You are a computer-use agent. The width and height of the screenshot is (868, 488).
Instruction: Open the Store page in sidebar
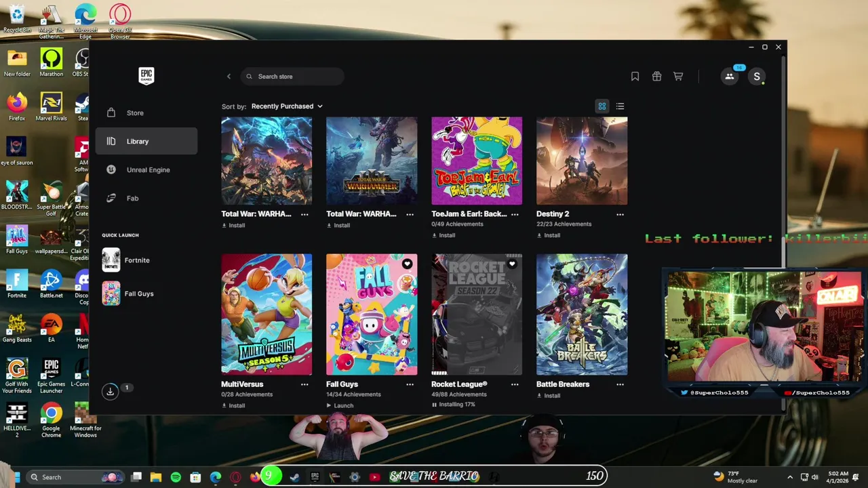pyautogui.click(x=146, y=113)
